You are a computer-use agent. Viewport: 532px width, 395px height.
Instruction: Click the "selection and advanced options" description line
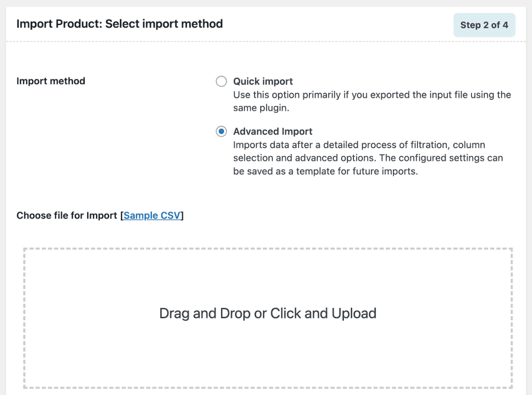[x=368, y=158]
